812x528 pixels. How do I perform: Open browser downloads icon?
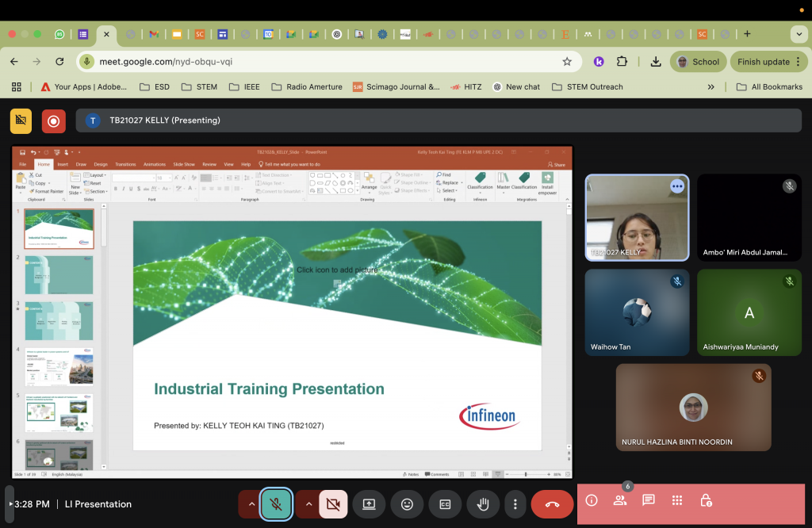pos(656,62)
